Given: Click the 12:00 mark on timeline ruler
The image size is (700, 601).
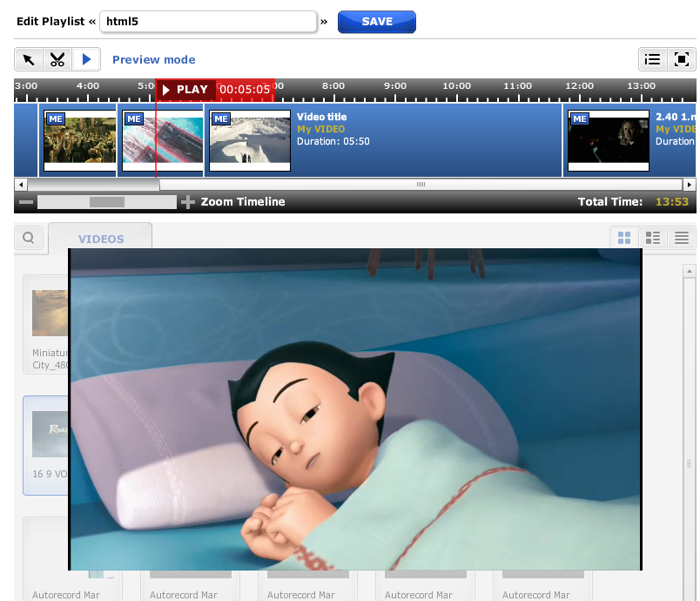Looking at the screenshot, I should point(580,85).
